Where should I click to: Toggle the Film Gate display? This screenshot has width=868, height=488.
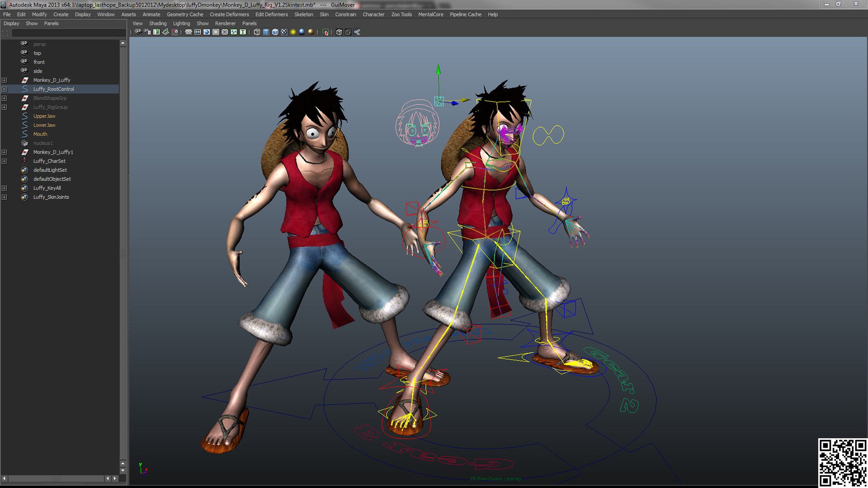coord(198,32)
